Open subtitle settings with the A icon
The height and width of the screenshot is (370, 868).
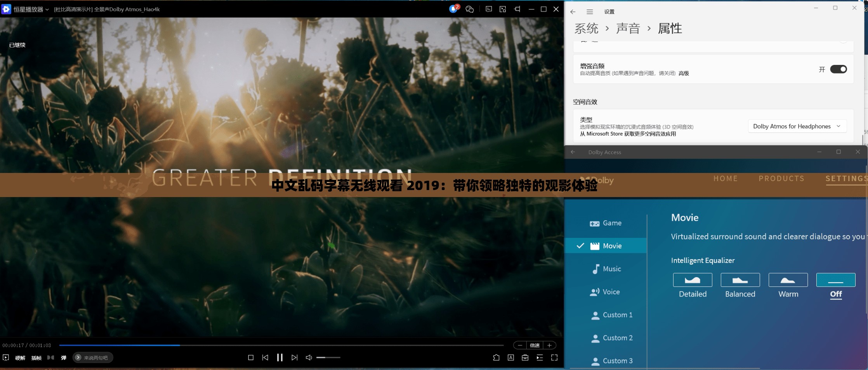click(511, 358)
